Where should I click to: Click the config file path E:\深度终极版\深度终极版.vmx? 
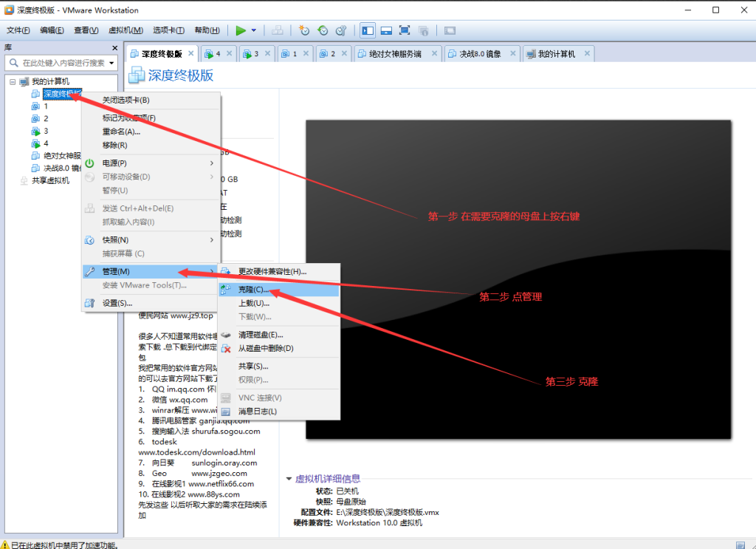pos(388,512)
